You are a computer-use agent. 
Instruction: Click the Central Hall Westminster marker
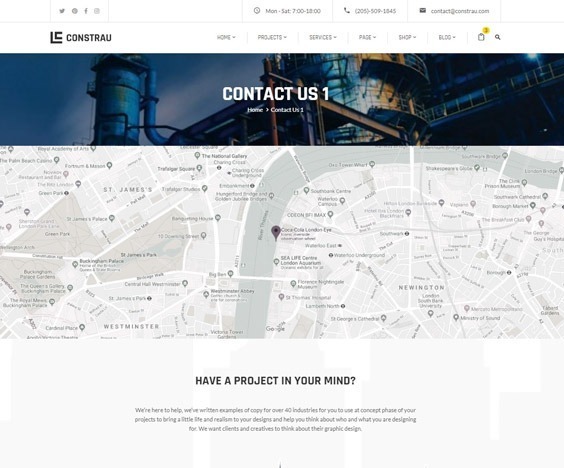tap(185, 283)
